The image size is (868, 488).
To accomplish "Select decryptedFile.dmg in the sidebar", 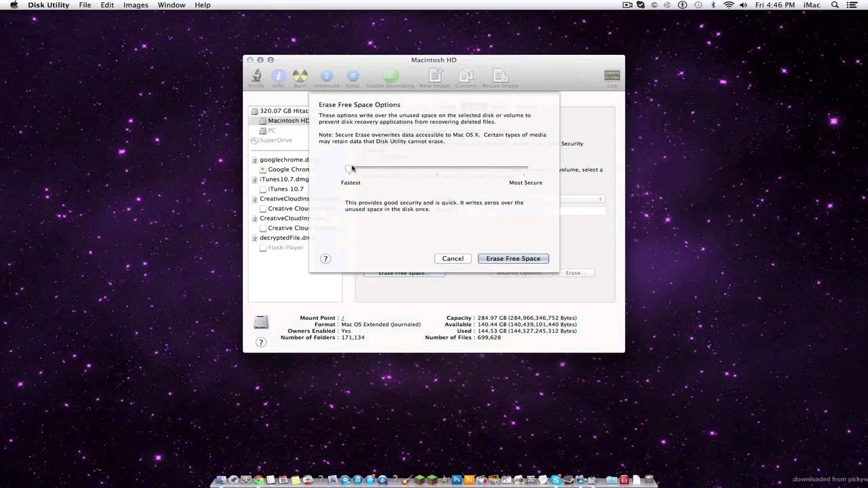I will (279, 238).
